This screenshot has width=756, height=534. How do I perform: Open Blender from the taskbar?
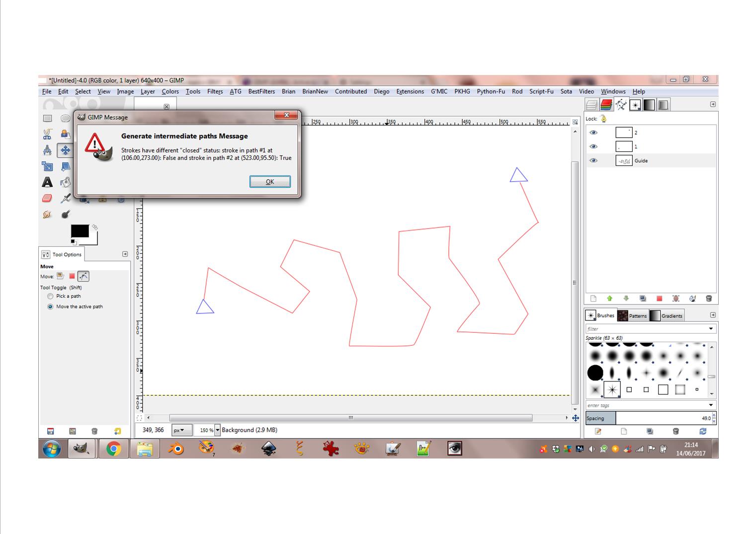tap(175, 449)
